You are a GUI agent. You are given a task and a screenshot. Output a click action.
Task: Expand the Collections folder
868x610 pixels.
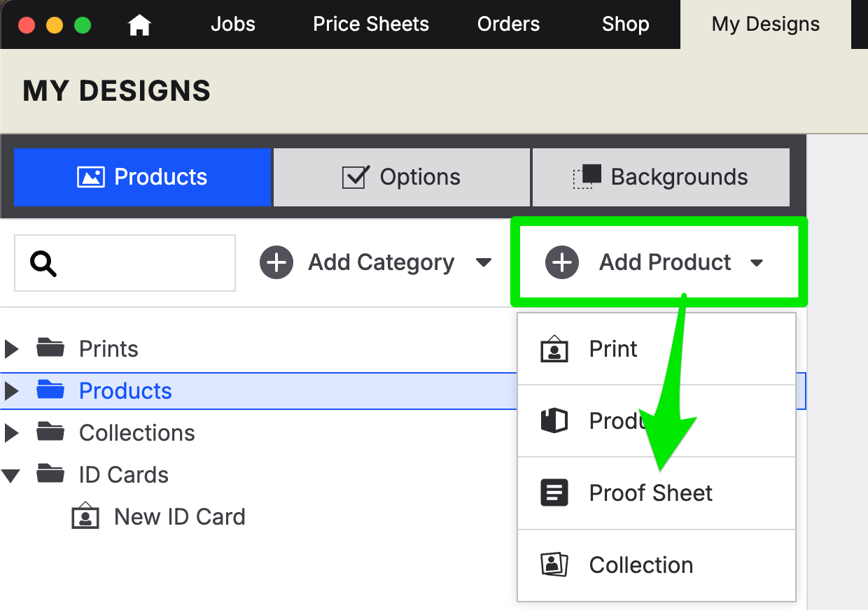[11, 433]
